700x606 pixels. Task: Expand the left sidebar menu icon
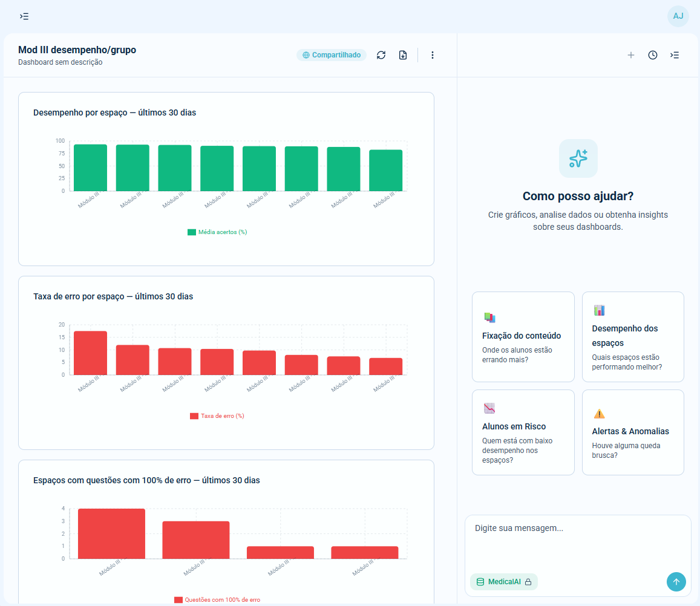click(24, 16)
